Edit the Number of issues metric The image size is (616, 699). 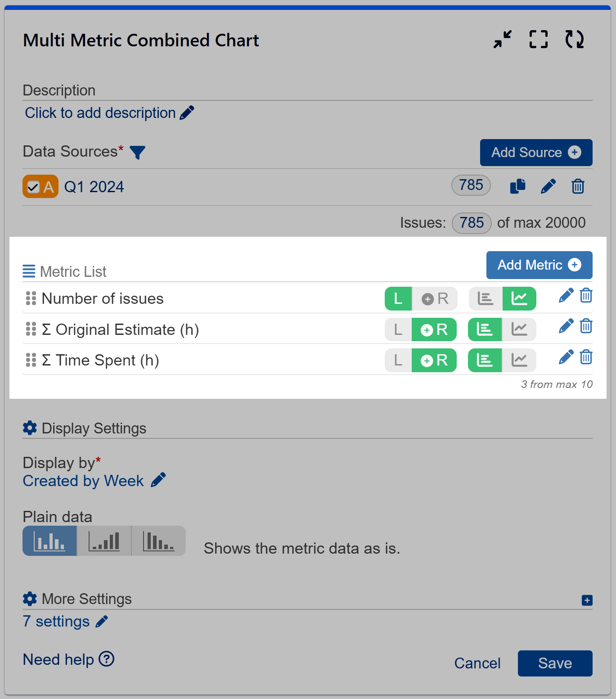point(566,295)
